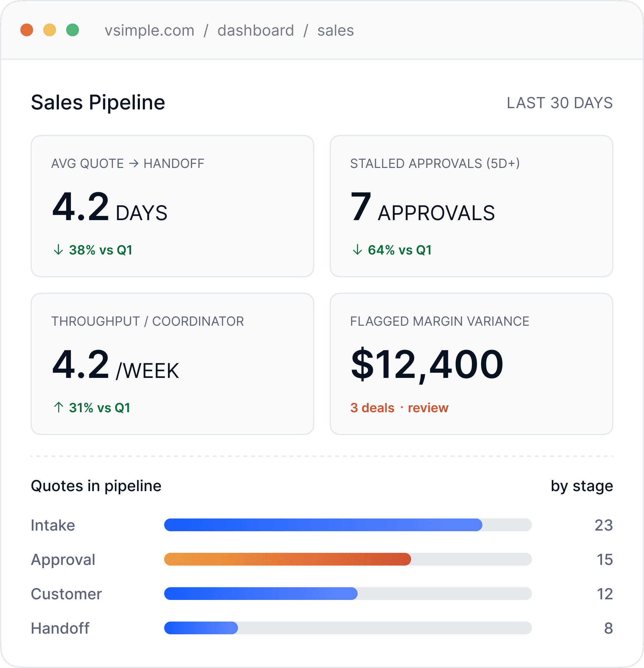
Task: Click the Customer stage bar
Action: point(261,594)
